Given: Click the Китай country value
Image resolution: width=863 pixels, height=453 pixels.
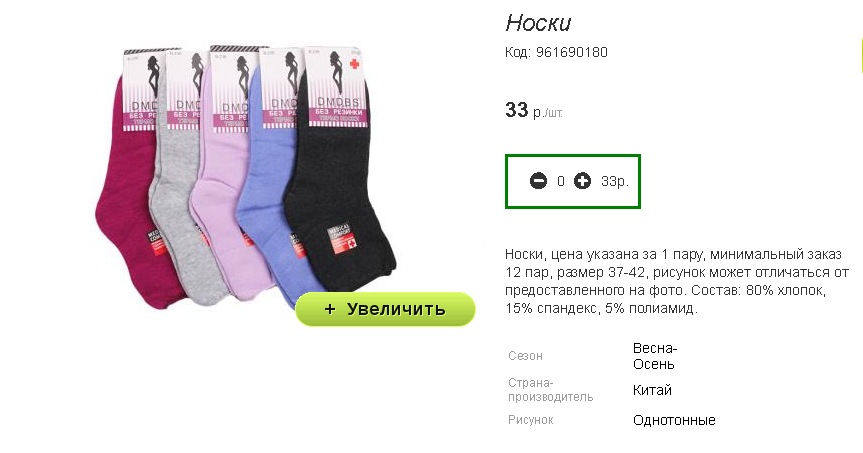Looking at the screenshot, I should click(x=652, y=390).
